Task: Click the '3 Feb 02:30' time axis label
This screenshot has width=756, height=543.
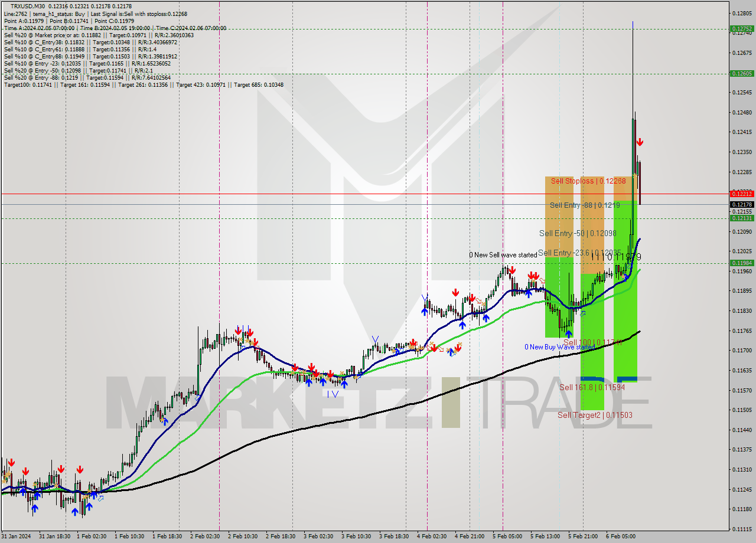Action: [x=318, y=537]
